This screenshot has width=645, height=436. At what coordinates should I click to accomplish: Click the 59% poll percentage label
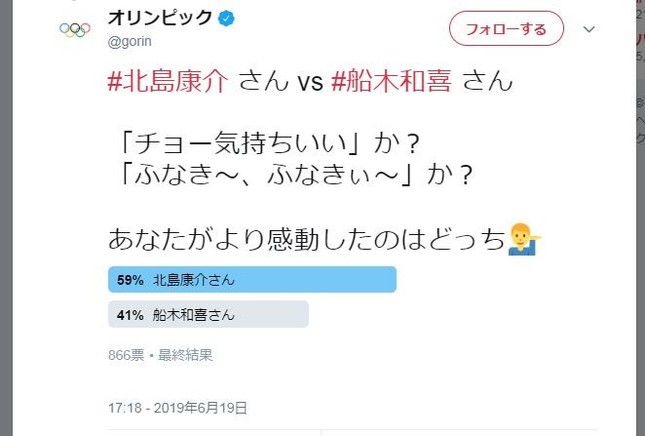click(x=130, y=281)
